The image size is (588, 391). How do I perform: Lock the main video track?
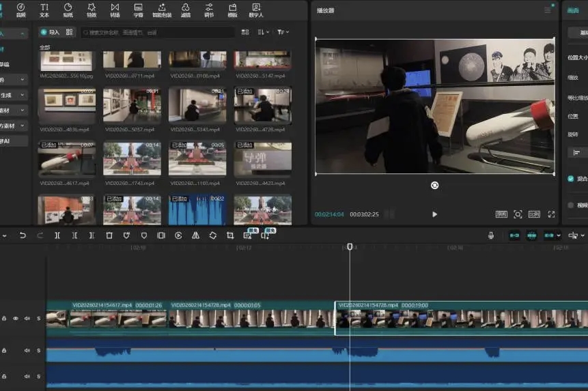[5, 318]
